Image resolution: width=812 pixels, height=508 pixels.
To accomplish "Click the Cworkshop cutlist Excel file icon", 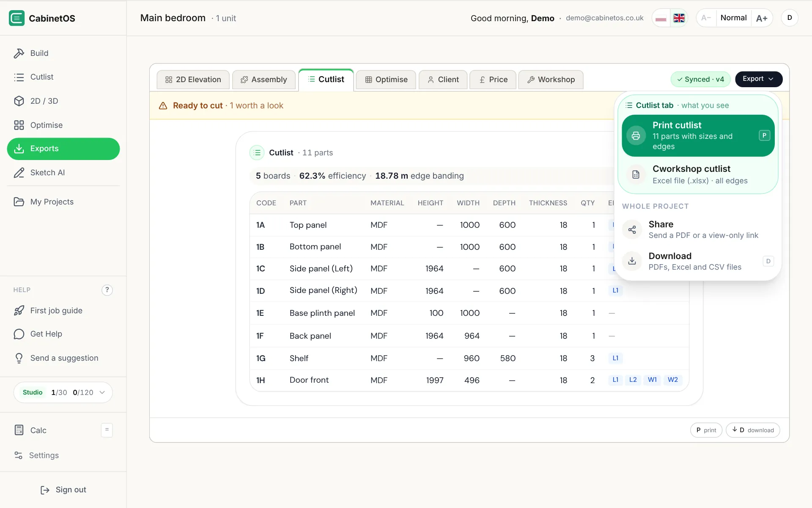I will [636, 174].
